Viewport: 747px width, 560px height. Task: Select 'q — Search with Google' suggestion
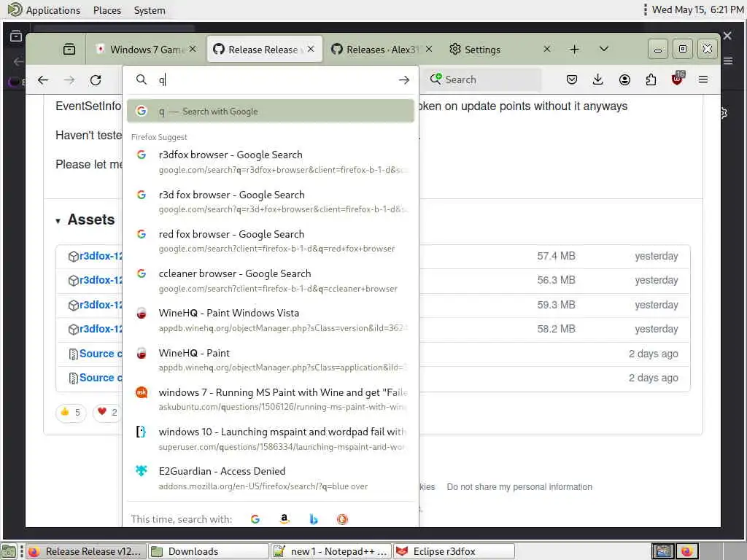[x=270, y=111]
